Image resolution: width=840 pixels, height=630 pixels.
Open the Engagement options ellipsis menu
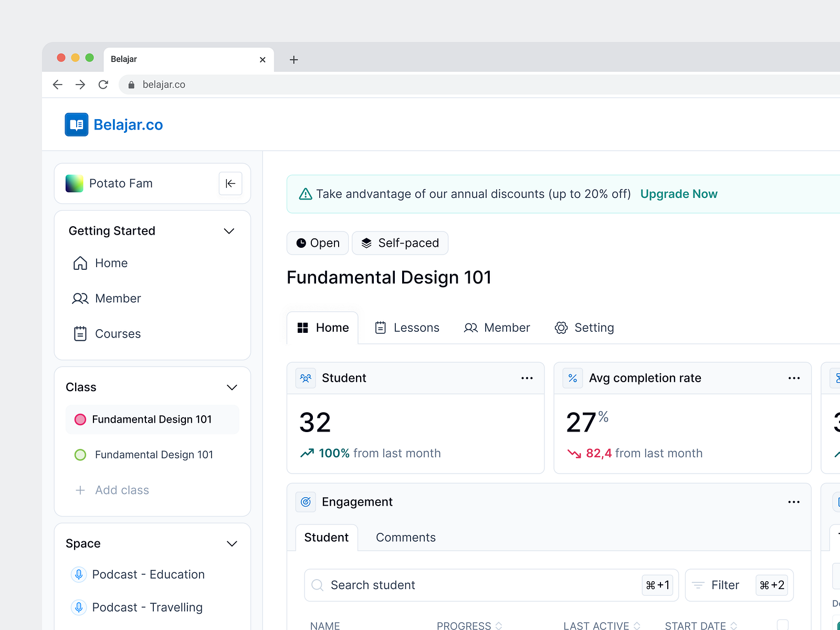pos(794,502)
